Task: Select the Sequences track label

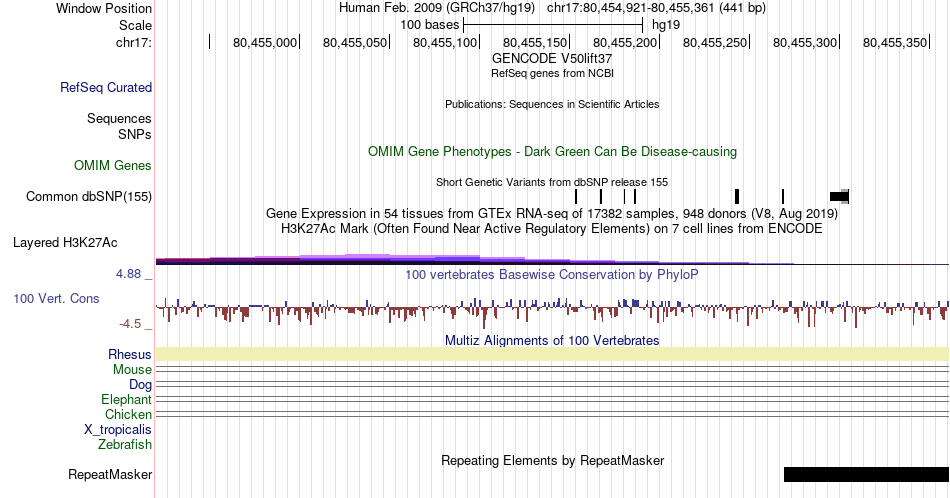Action: 119,118
